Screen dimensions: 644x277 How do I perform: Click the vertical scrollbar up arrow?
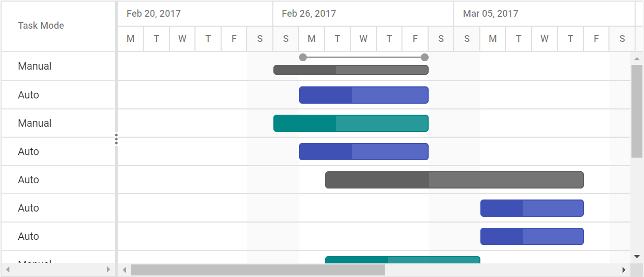pos(637,58)
